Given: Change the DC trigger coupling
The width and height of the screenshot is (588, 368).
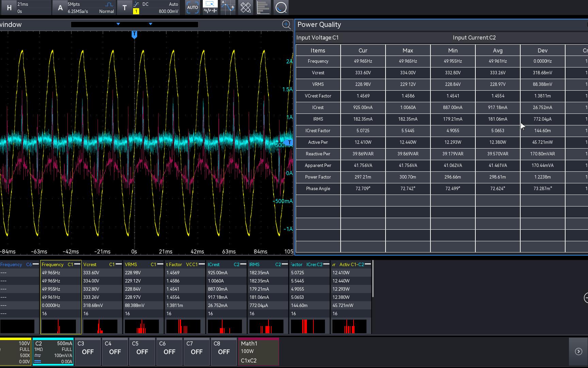Looking at the screenshot, I should pyautogui.click(x=145, y=4).
